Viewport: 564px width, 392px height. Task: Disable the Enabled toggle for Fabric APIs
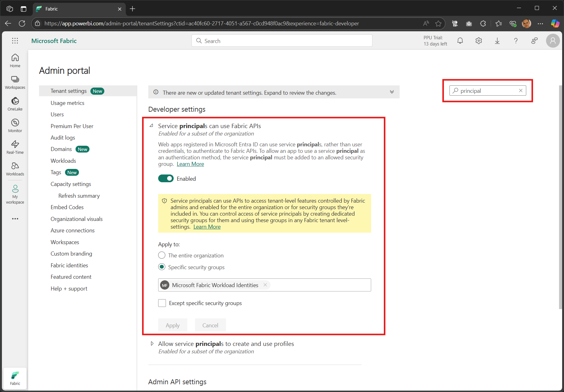coord(166,179)
